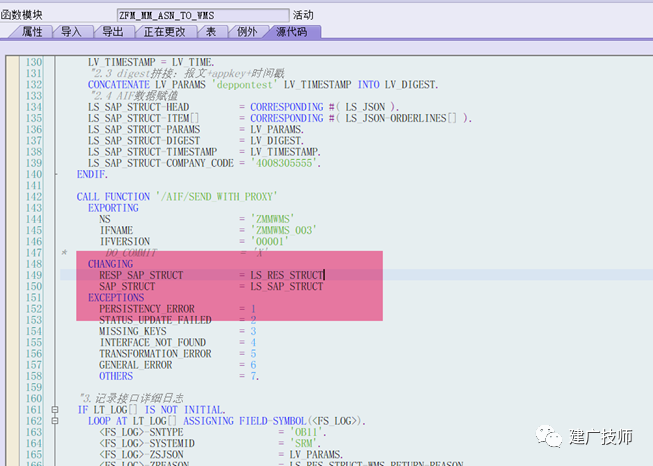Click the 'OB11' value on line 163

click(308, 432)
